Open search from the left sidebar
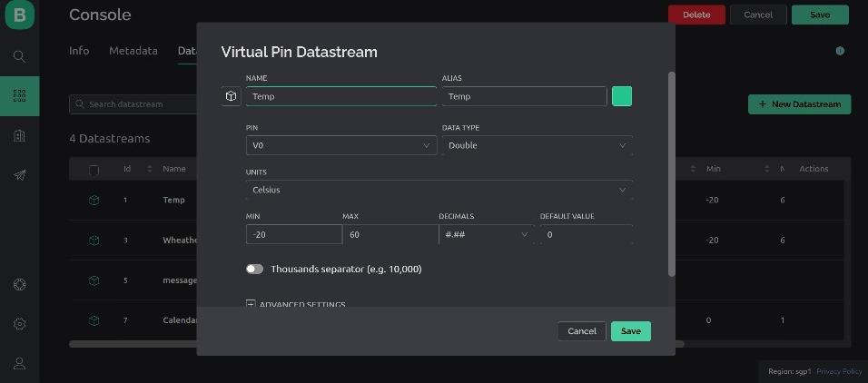The image size is (868, 383). point(19,56)
